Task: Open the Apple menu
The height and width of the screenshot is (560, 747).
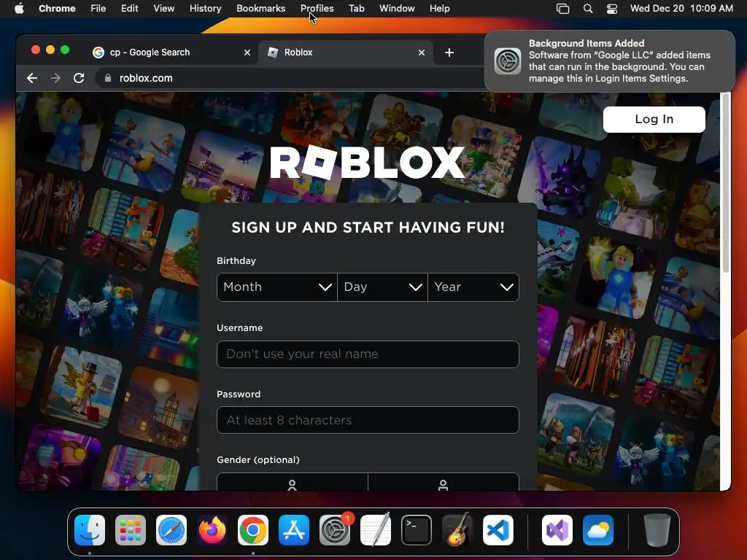Action: click(19, 8)
